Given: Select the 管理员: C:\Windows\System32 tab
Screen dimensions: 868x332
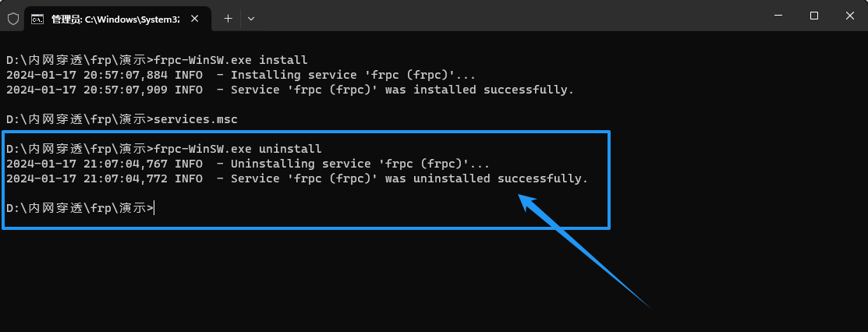Looking at the screenshot, I should (x=117, y=19).
